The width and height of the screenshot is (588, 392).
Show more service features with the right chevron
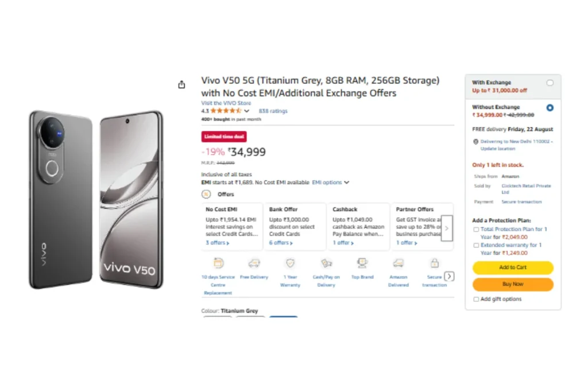(449, 277)
